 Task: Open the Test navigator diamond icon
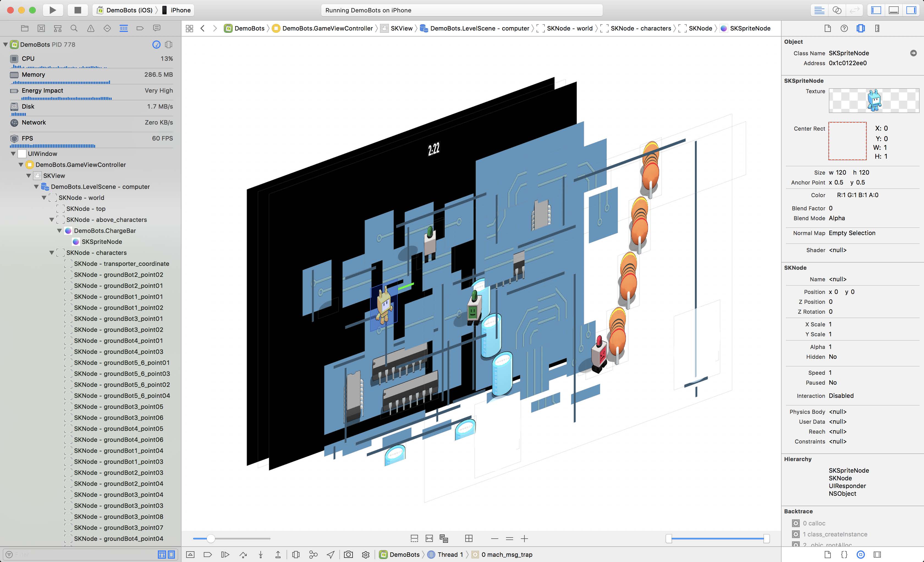(107, 28)
